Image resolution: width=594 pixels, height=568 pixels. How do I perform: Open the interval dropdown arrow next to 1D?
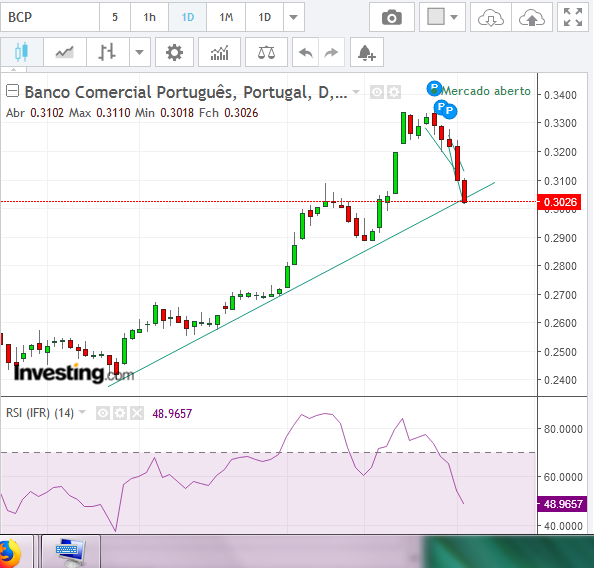293,17
